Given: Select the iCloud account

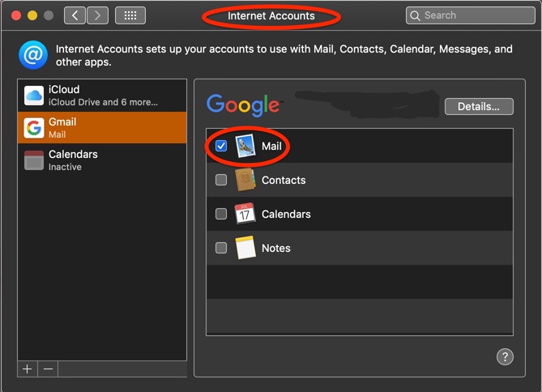Looking at the screenshot, I should click(102, 96).
